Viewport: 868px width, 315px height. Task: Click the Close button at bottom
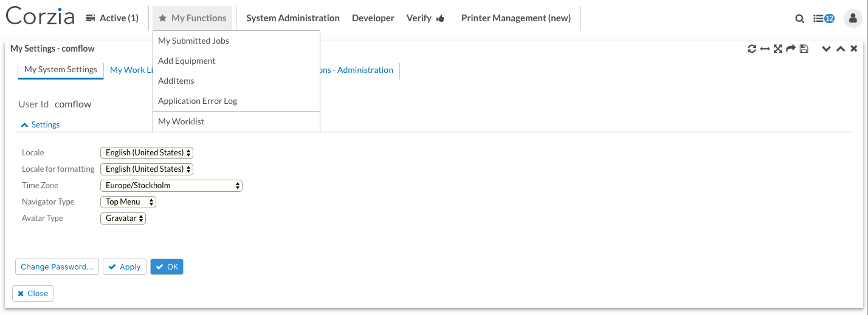click(x=33, y=294)
